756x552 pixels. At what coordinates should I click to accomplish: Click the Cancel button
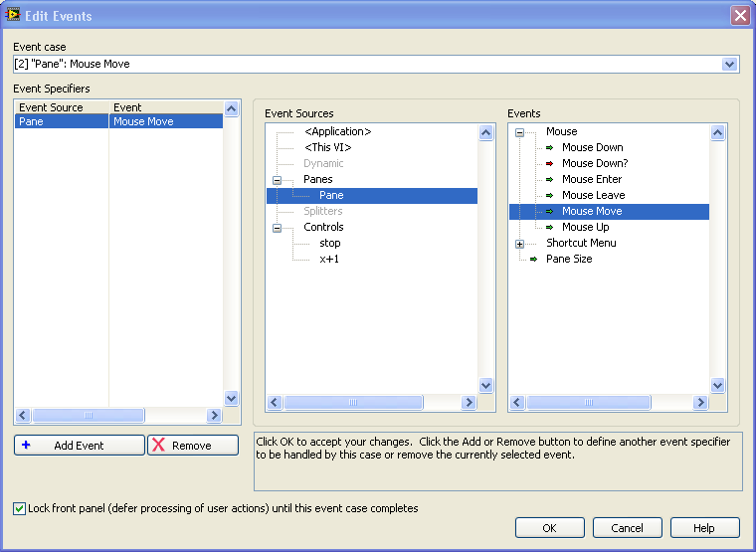628,528
